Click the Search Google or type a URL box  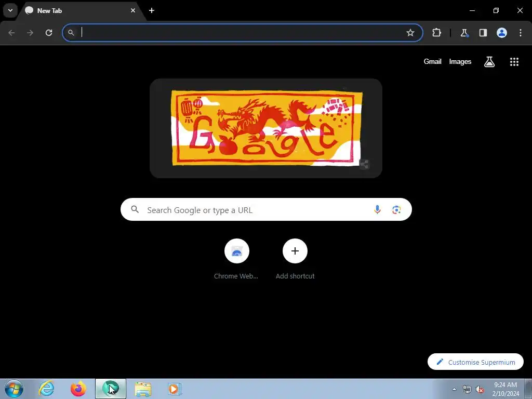pos(266,210)
